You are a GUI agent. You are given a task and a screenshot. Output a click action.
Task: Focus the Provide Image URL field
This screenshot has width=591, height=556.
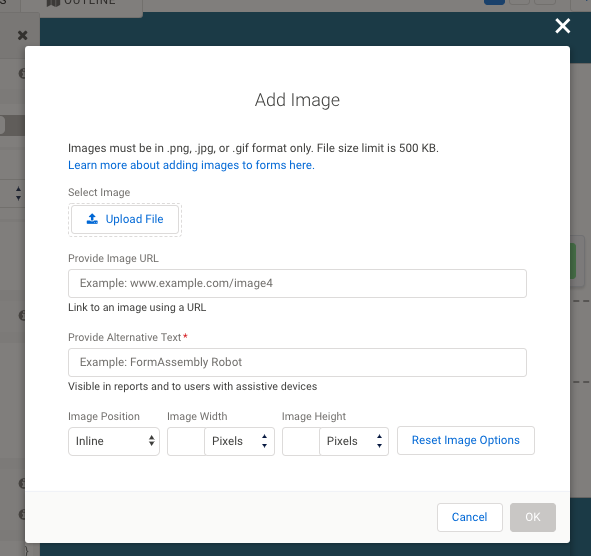[x=297, y=283]
